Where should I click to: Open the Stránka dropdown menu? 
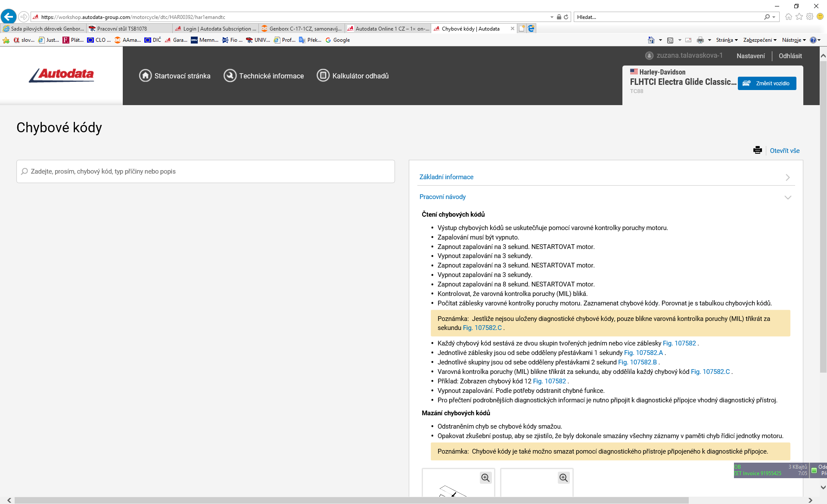tap(727, 40)
